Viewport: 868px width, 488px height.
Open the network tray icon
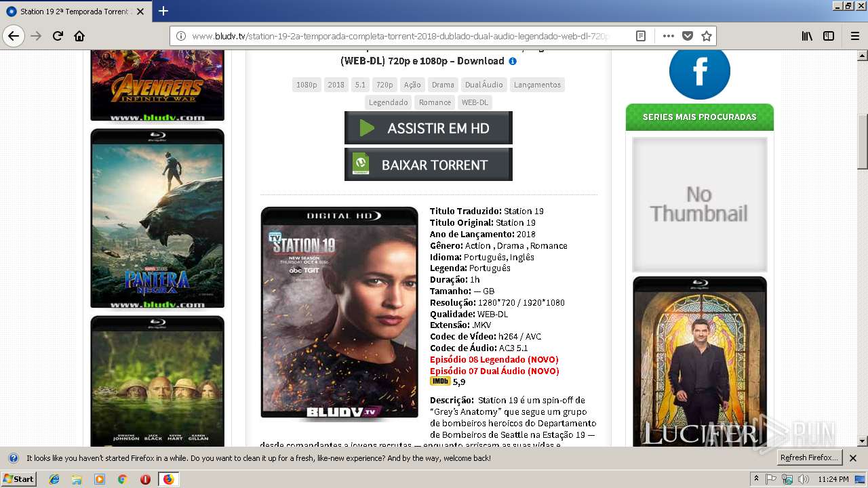point(787,479)
